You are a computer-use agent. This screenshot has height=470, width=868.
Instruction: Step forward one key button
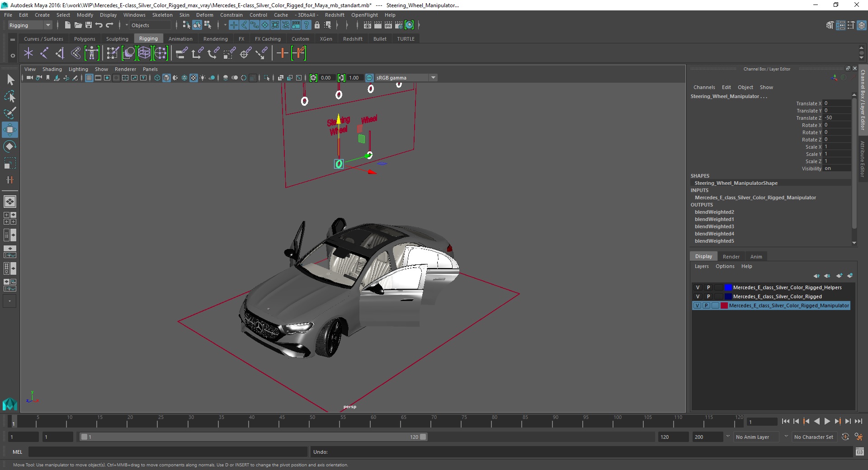(838, 421)
